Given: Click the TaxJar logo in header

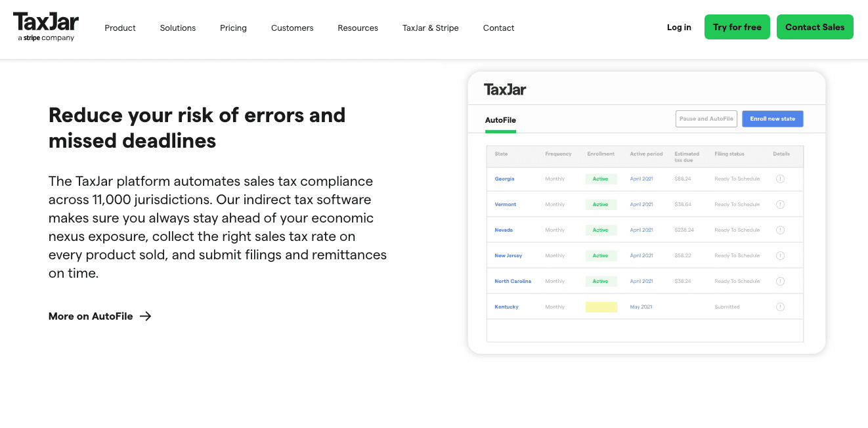Looking at the screenshot, I should 46,27.
